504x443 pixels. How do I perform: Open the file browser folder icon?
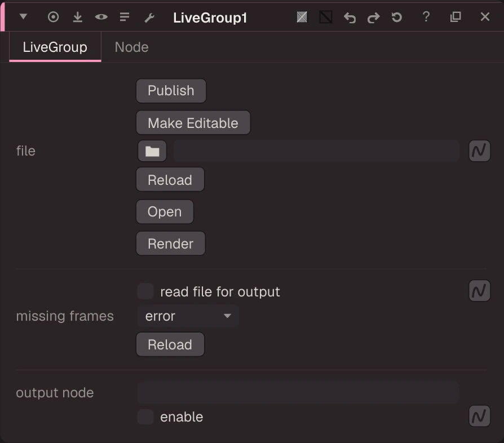click(x=152, y=151)
